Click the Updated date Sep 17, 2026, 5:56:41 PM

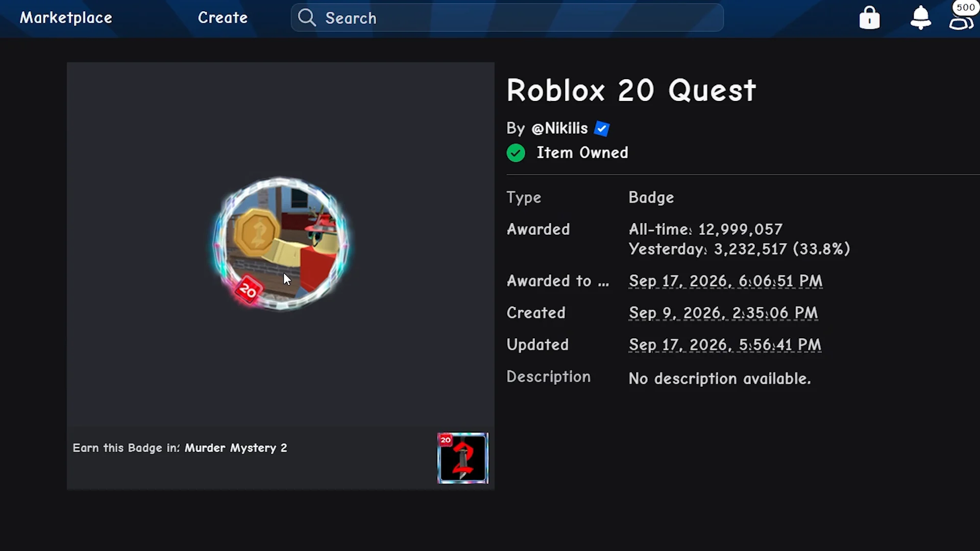click(x=725, y=345)
